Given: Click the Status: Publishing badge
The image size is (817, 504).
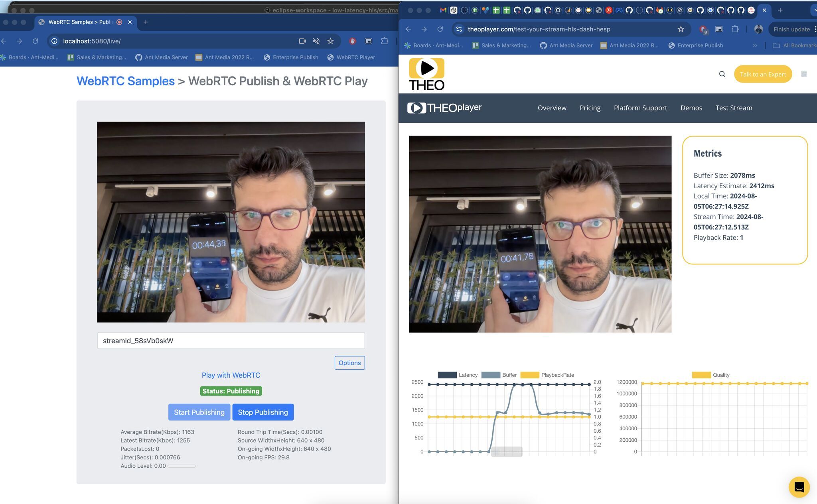Looking at the screenshot, I should [231, 391].
